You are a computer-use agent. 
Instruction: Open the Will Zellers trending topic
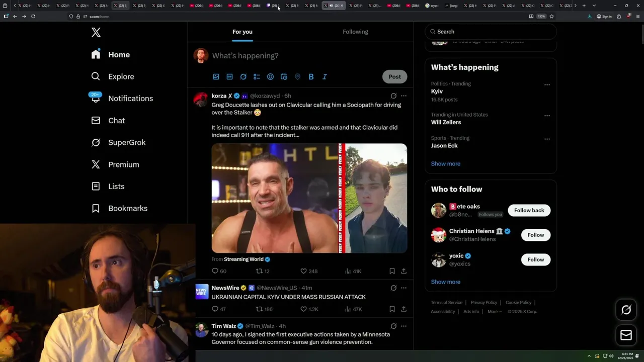coord(446,122)
